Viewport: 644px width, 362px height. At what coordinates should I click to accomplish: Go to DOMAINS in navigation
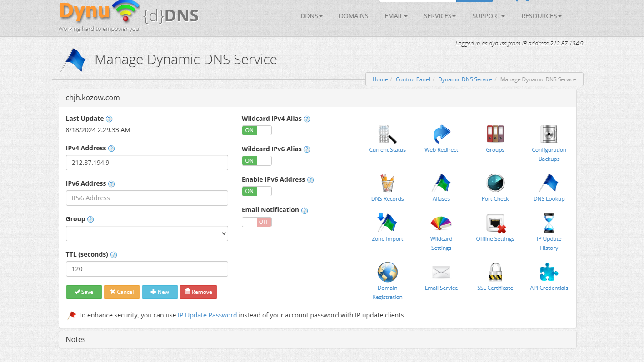[x=354, y=16]
